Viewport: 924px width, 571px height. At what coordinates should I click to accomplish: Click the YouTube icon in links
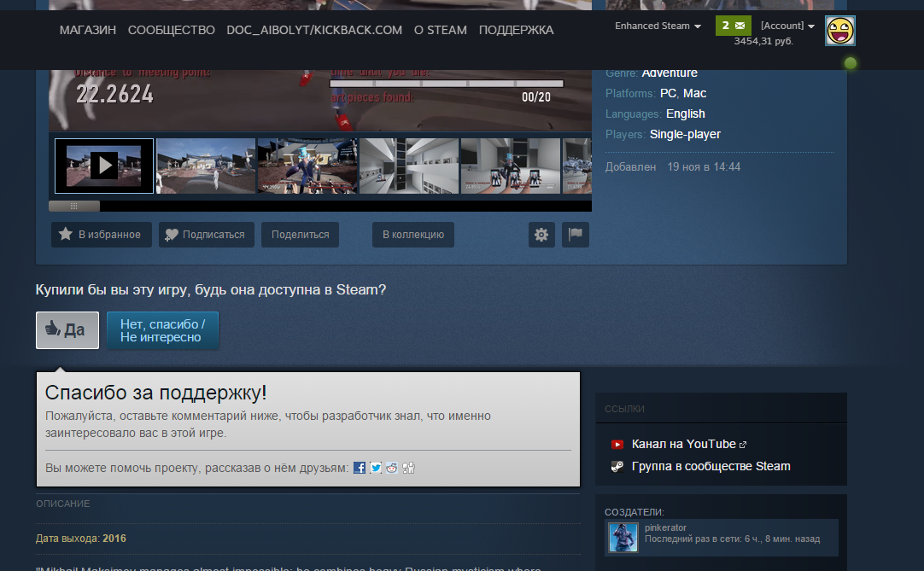[617, 445]
